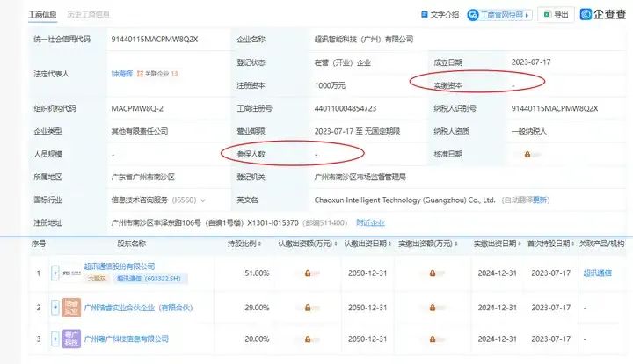This screenshot has width=633, height=364.
Task: Switch to the 工商信息 tab
Action: tap(42, 15)
